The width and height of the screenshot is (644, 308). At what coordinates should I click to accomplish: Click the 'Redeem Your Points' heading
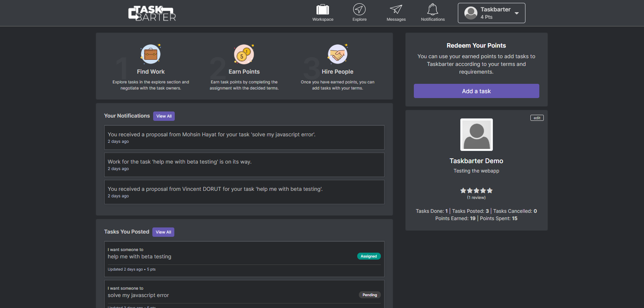[x=476, y=46]
